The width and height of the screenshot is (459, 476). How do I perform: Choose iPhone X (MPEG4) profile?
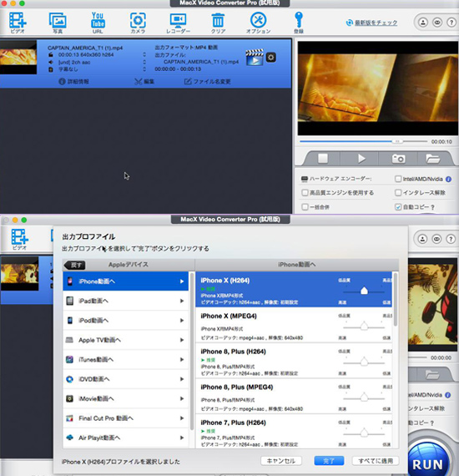pyautogui.click(x=294, y=325)
